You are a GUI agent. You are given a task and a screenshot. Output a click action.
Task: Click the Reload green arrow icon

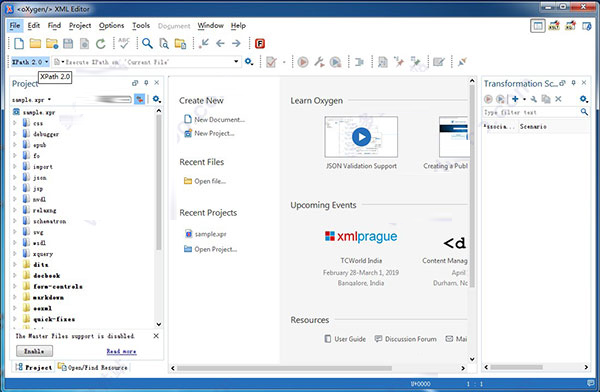(x=101, y=44)
